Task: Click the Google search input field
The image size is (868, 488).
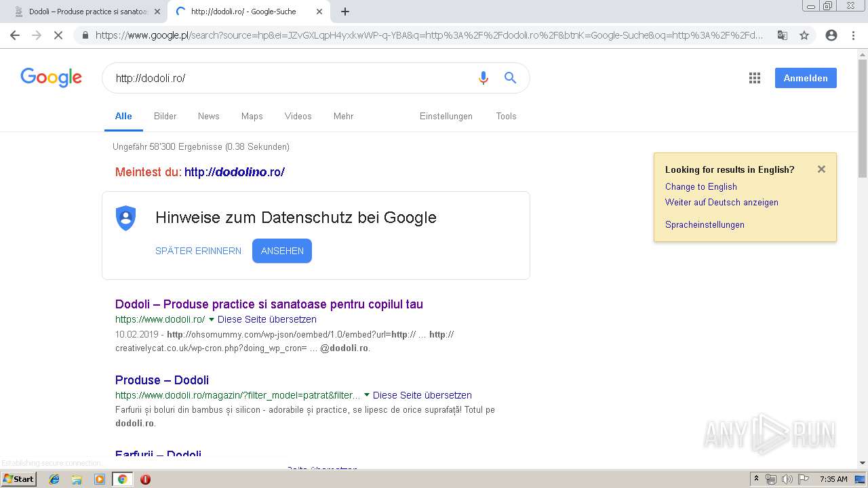Action: pyautogui.click(x=292, y=78)
